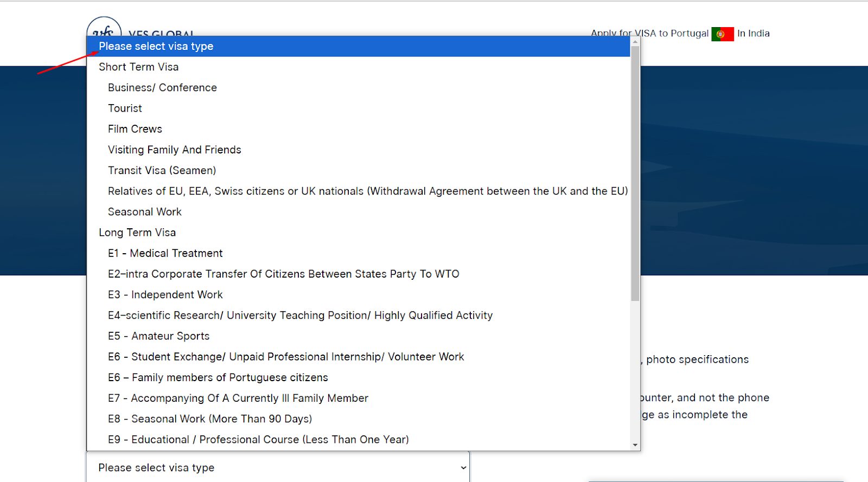Select the Tourist visa option
This screenshot has width=868, height=482.
(358, 108)
